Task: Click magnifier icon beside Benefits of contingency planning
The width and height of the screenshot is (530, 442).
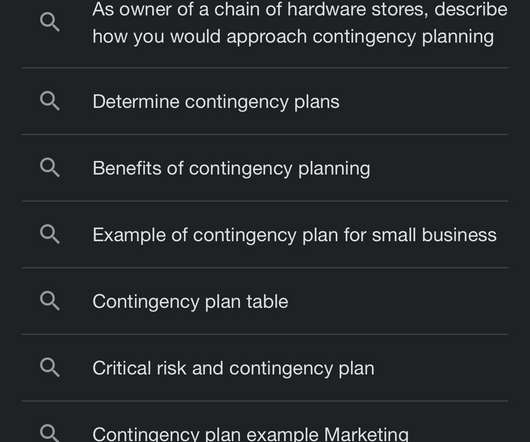Action: pyautogui.click(x=50, y=168)
